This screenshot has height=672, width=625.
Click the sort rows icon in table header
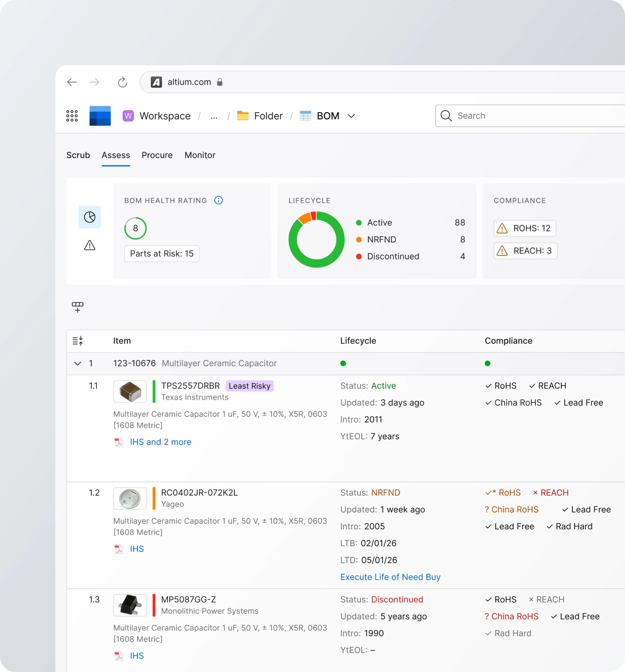(78, 341)
